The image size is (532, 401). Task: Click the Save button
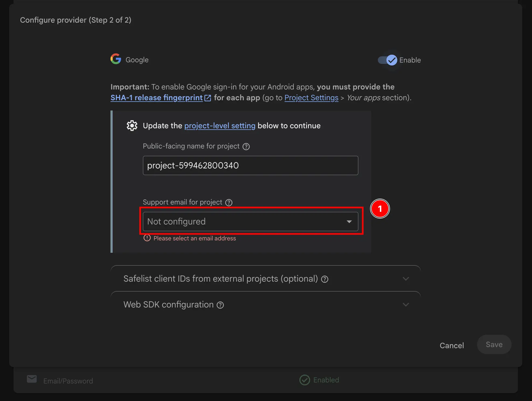tap(494, 344)
